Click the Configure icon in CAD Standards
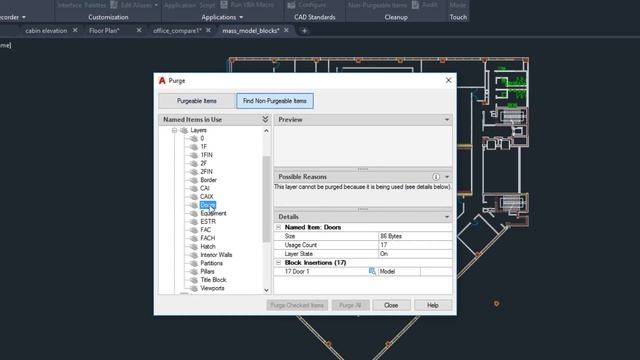This screenshot has height=360, width=640. (291, 5)
